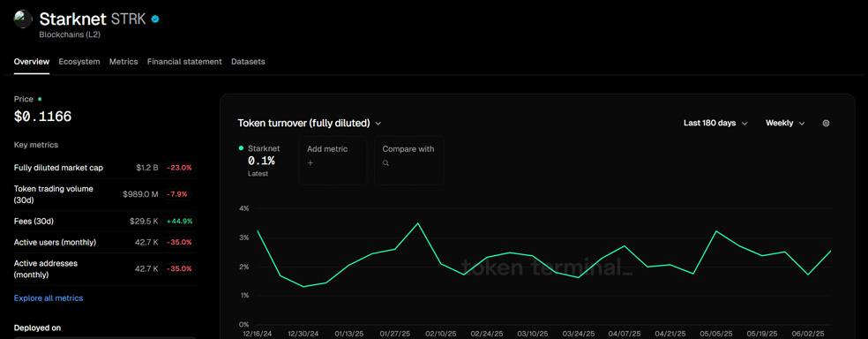Viewport: 868px width, 339px height.
Task: Click the $989.0 M volume value
Action: [140, 194]
